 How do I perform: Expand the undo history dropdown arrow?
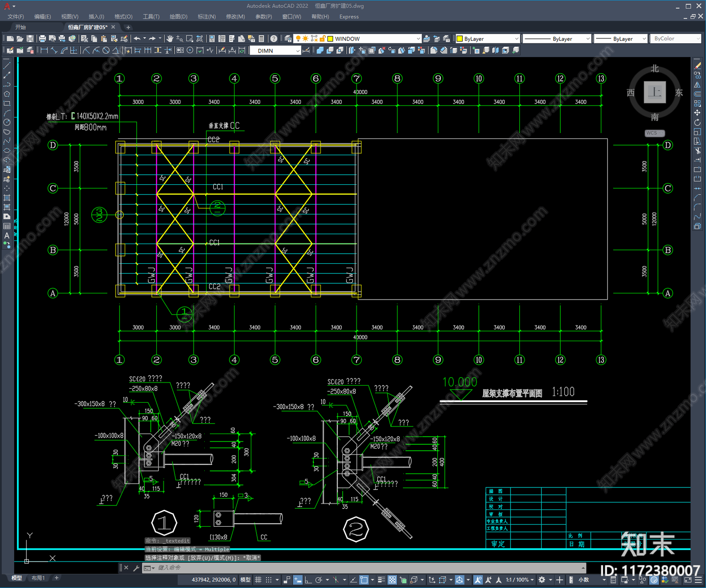tap(144, 39)
